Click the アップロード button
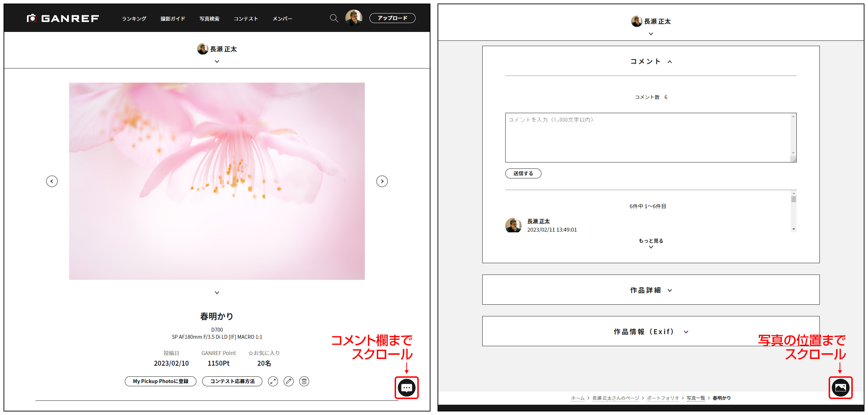Screen dimensions: 868x415 click(393, 18)
